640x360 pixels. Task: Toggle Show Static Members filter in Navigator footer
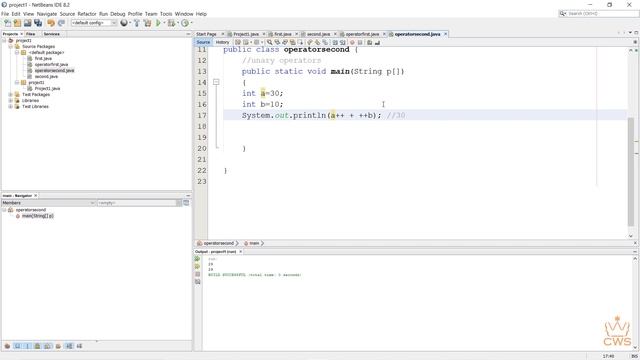[28, 346]
